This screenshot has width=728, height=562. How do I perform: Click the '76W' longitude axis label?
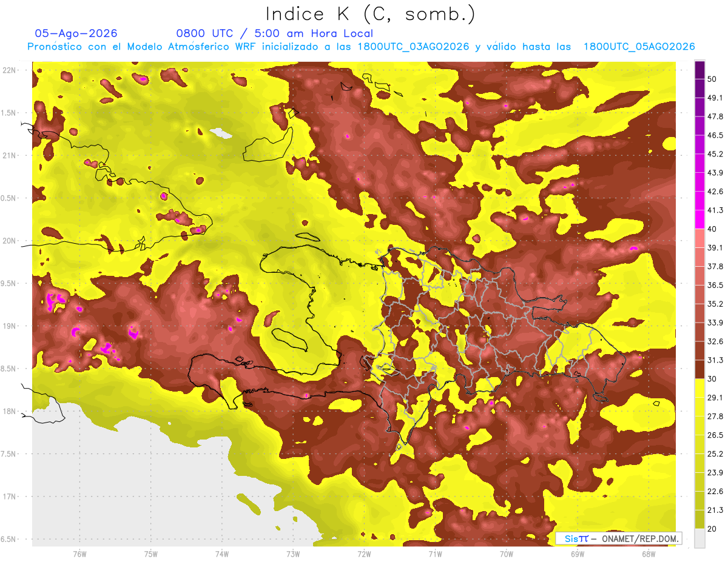click(79, 554)
